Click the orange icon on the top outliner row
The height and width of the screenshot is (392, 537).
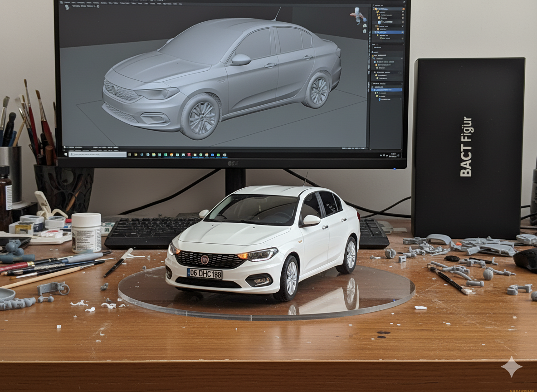coord(377,9)
